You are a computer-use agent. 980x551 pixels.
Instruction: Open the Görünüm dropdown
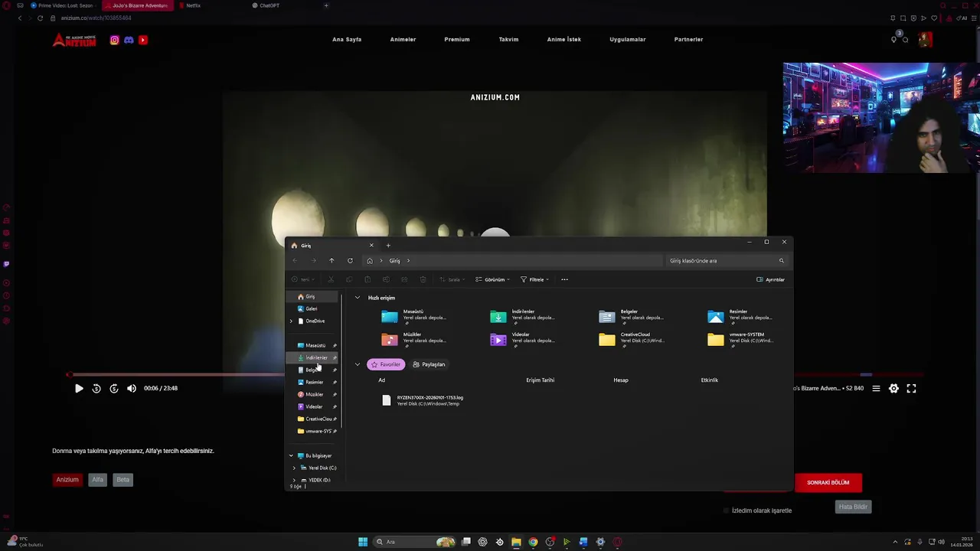pyautogui.click(x=492, y=279)
